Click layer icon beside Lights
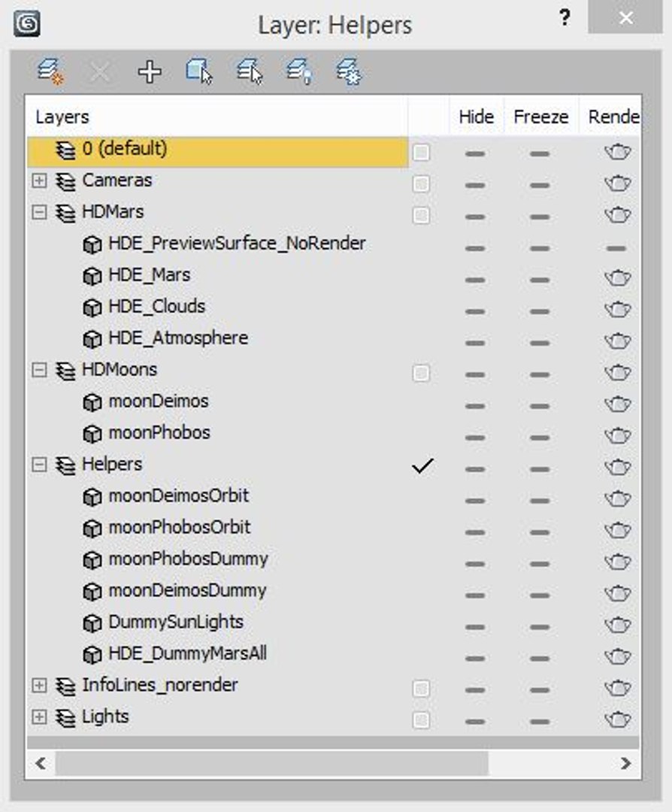The height and width of the screenshot is (812, 672). 65,718
